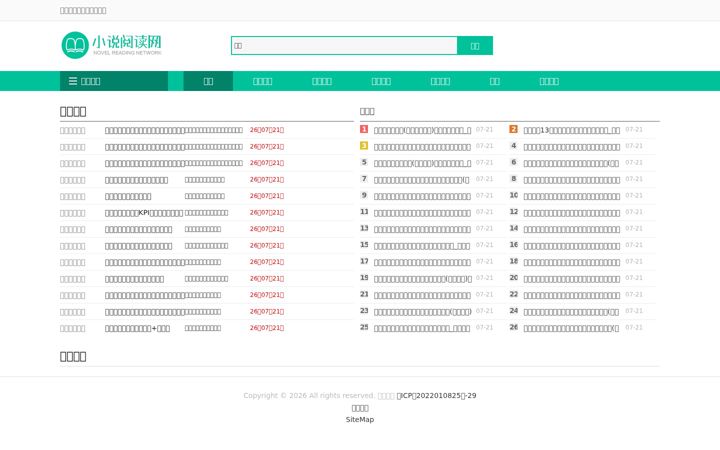Click the category label in the KPI row
Viewport: 720px width, 450px height.
pos(73,213)
